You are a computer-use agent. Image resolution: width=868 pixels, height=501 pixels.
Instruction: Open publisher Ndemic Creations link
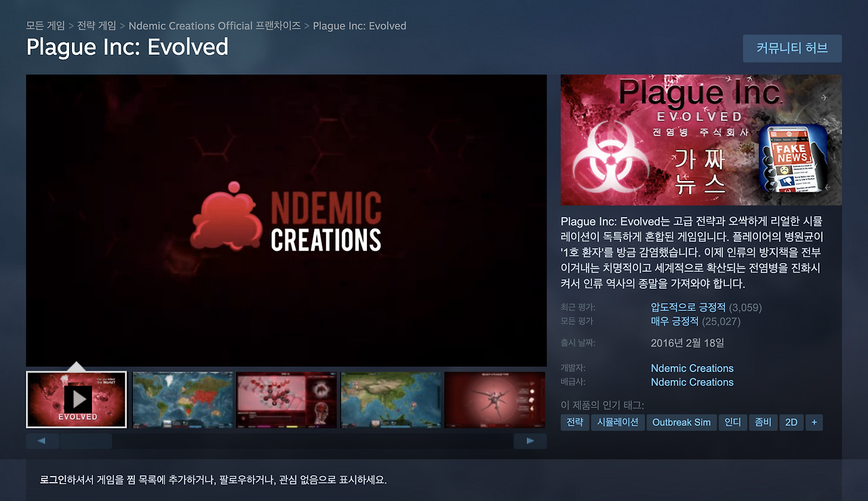click(692, 382)
